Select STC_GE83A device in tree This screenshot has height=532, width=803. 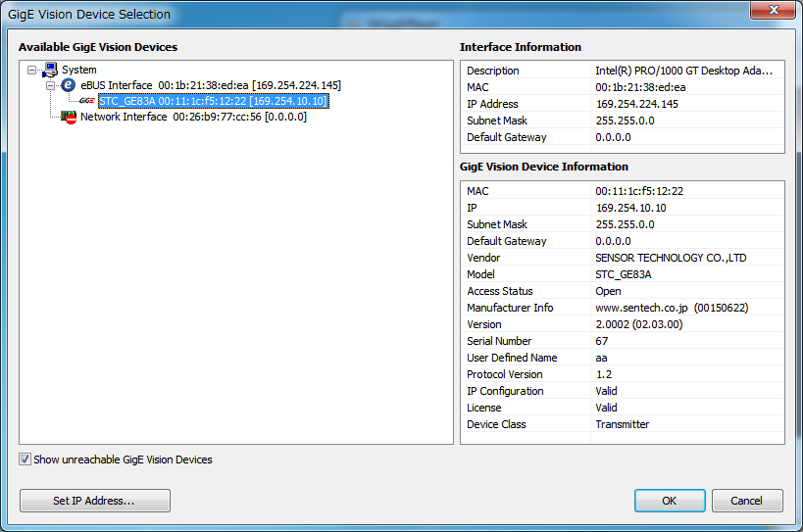213,101
